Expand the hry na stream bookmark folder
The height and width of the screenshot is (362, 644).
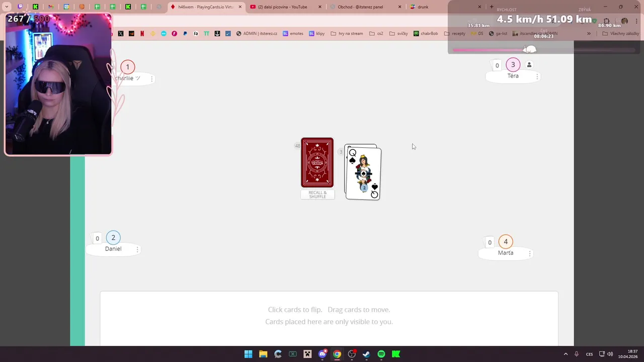click(347, 34)
